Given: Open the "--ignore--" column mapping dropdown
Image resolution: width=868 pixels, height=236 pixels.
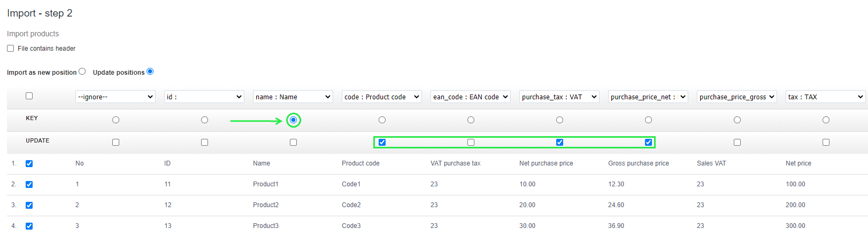Looking at the screenshot, I should pos(116,97).
